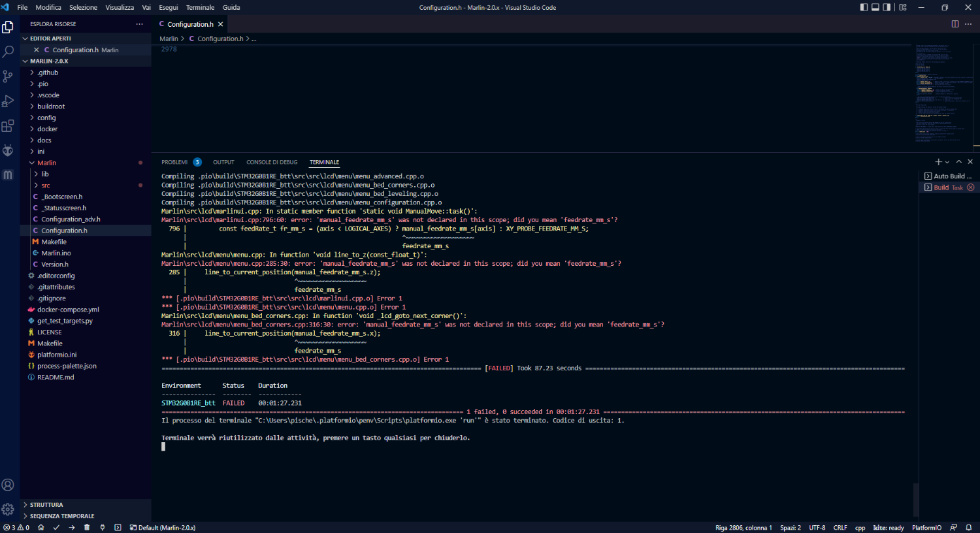Expand the STRUTTURA outline section
This screenshot has height=533, width=980.
(86, 505)
